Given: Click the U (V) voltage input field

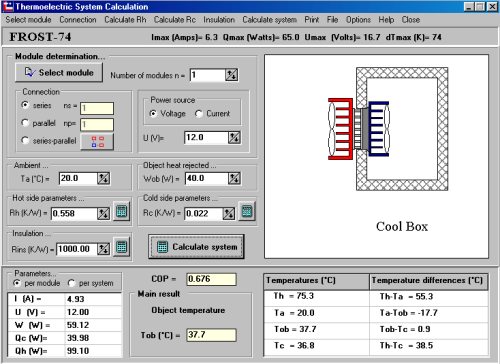Looking at the screenshot, I should pyautogui.click(x=206, y=137).
